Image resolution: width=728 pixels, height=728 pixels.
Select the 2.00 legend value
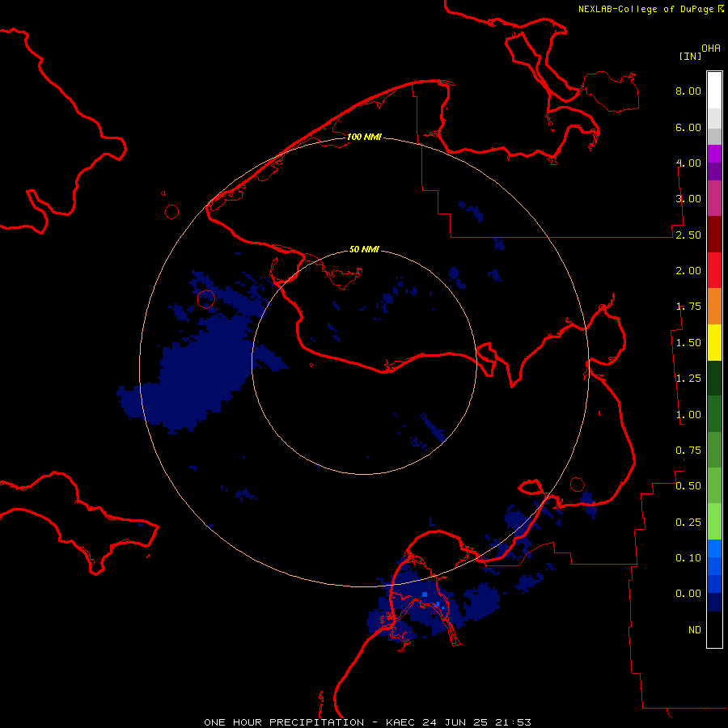coord(688,271)
